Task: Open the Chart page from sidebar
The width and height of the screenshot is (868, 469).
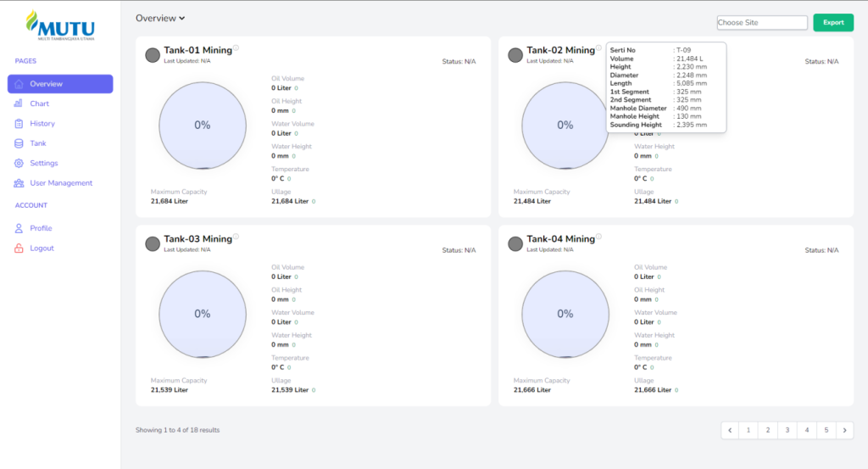Action: click(x=39, y=103)
